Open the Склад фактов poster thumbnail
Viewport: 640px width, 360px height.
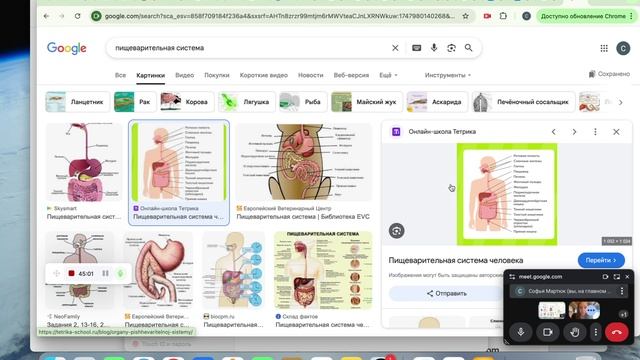(x=323, y=270)
